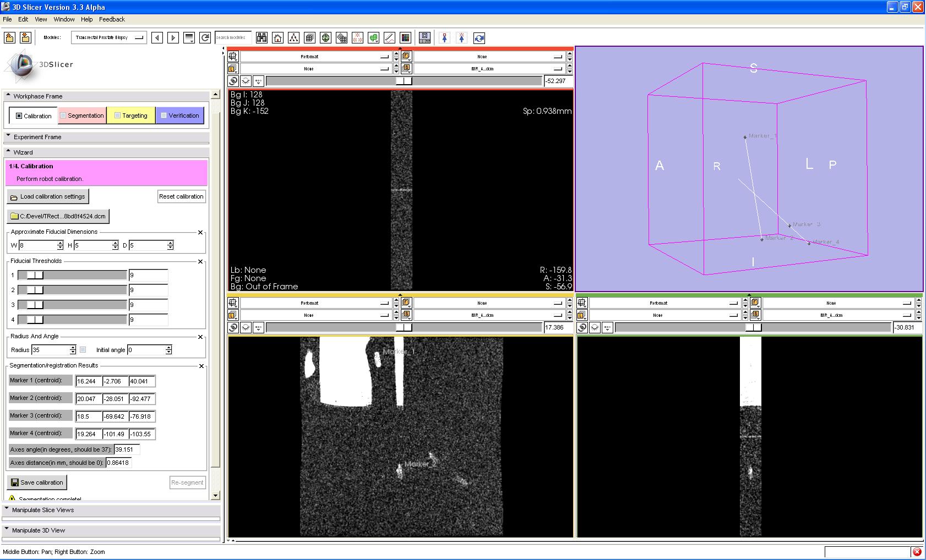Click the Marker 1 centroid first coordinate field
926x560 pixels.
[x=89, y=381]
